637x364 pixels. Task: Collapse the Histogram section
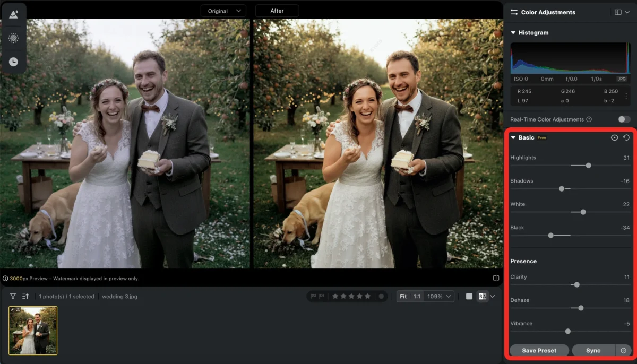point(513,33)
